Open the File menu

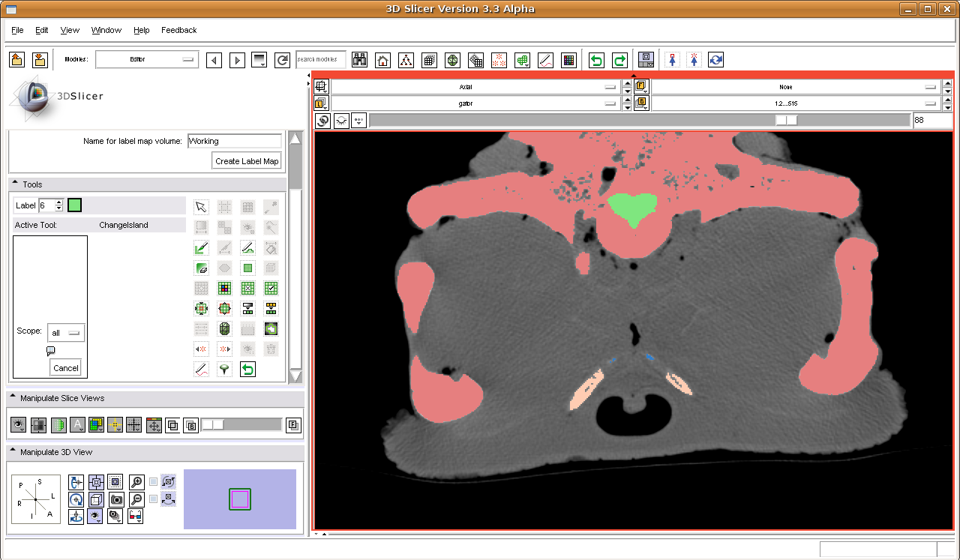18,30
